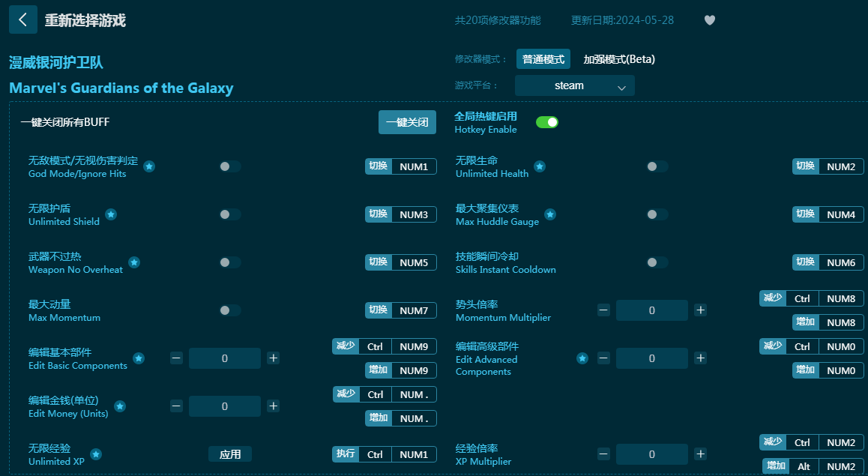Decrease Momentum Multiplier with minus button

pos(603,310)
